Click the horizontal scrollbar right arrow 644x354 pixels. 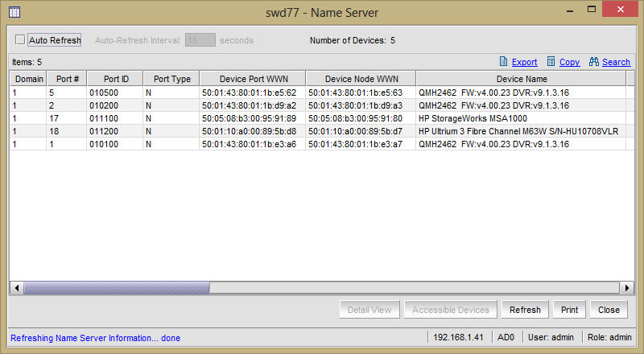coord(627,288)
